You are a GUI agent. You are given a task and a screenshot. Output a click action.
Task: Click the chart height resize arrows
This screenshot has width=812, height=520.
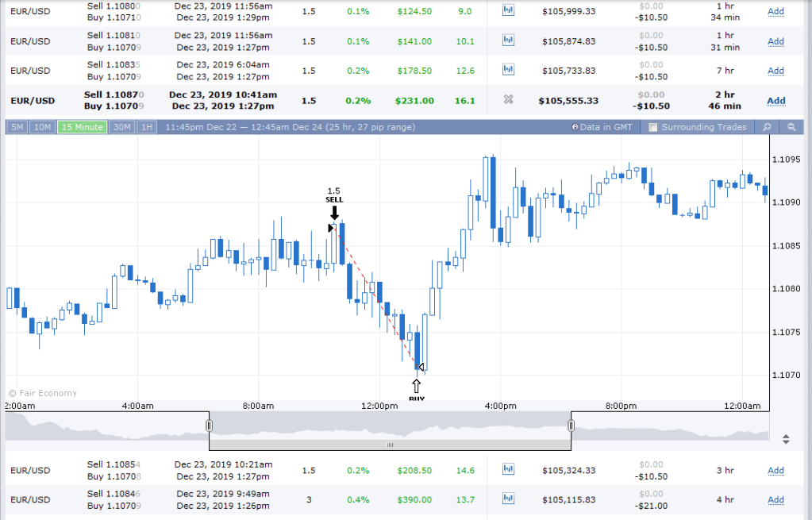coord(786,438)
